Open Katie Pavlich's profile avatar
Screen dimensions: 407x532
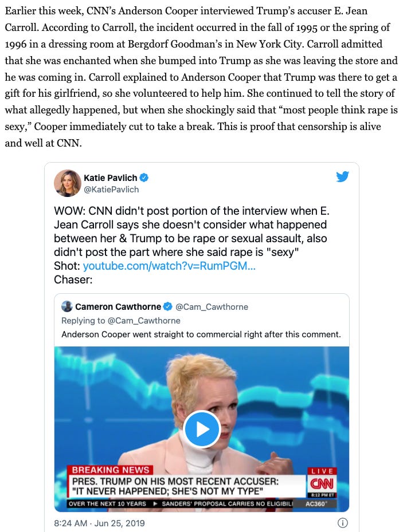pos(67,183)
